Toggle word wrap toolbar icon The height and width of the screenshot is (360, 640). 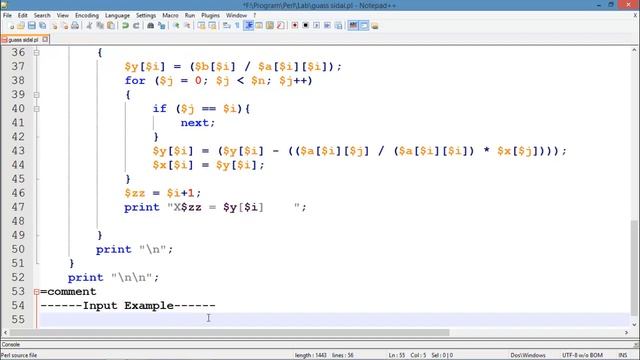point(227,26)
